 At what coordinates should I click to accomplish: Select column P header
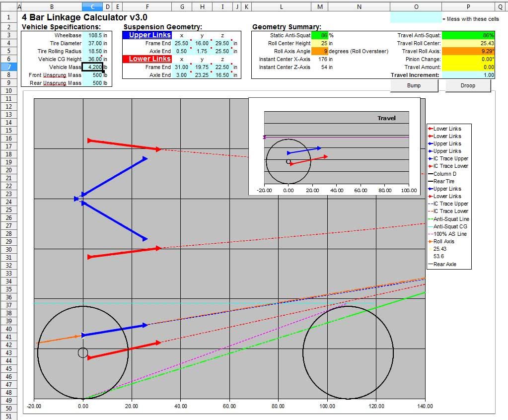468,6
